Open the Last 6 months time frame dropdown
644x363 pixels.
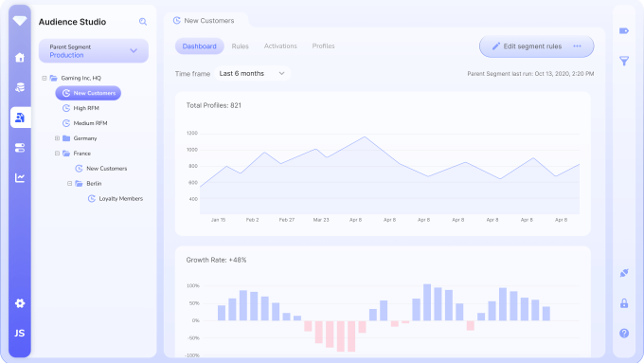pyautogui.click(x=252, y=74)
